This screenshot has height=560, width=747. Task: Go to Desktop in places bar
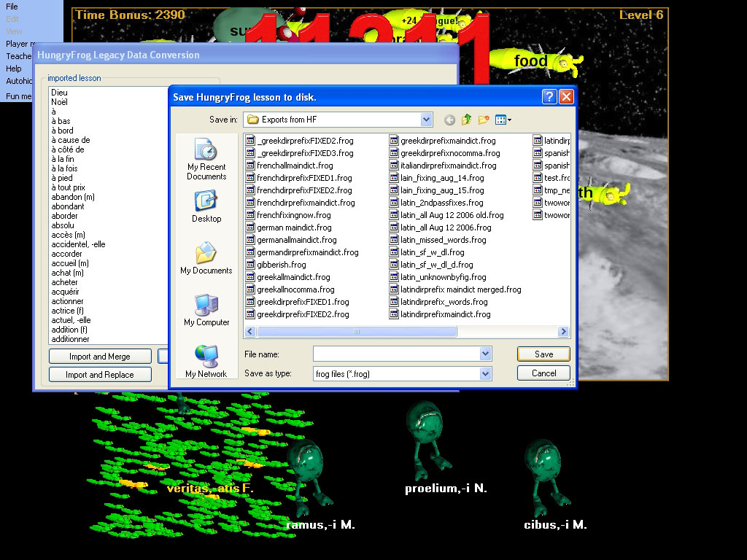coord(206,207)
